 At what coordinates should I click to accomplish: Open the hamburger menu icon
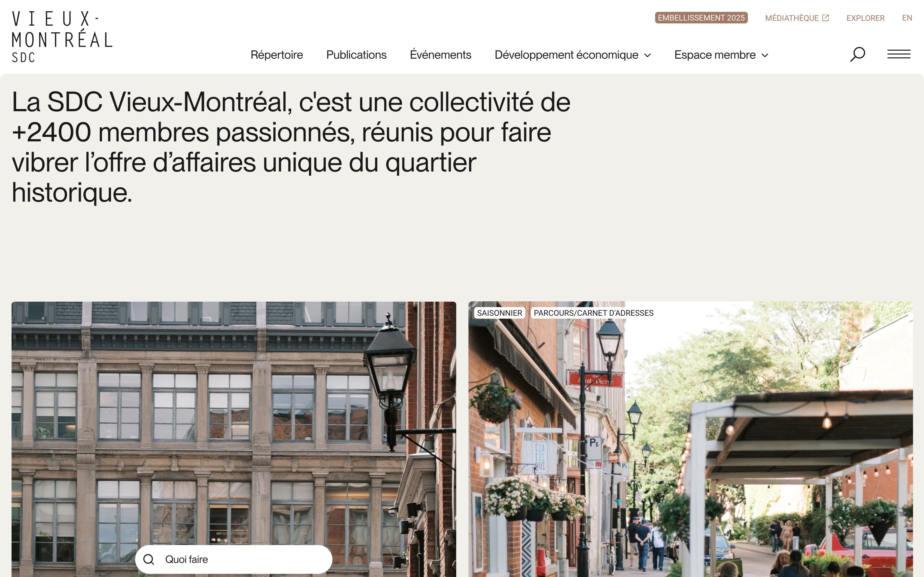[899, 54]
